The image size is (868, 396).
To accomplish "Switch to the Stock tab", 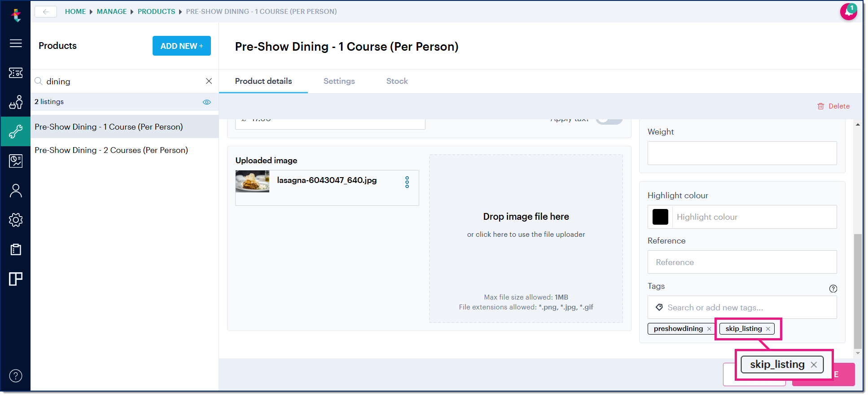I will click(x=397, y=81).
